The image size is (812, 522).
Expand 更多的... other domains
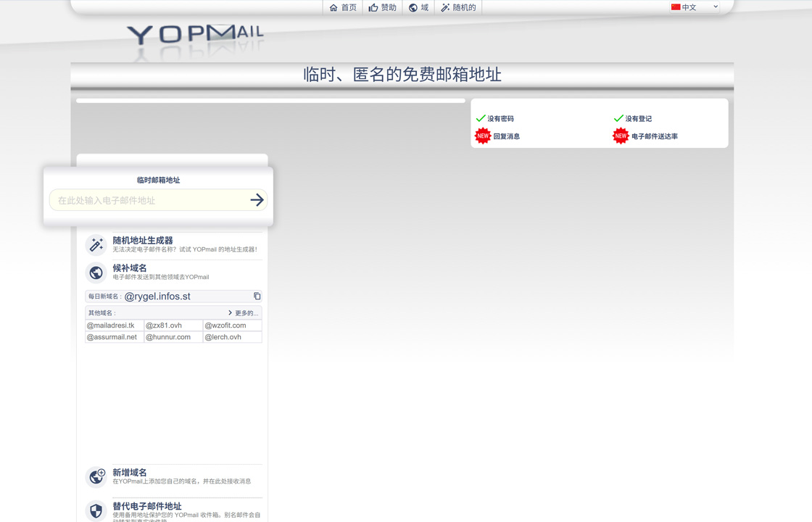tap(243, 312)
